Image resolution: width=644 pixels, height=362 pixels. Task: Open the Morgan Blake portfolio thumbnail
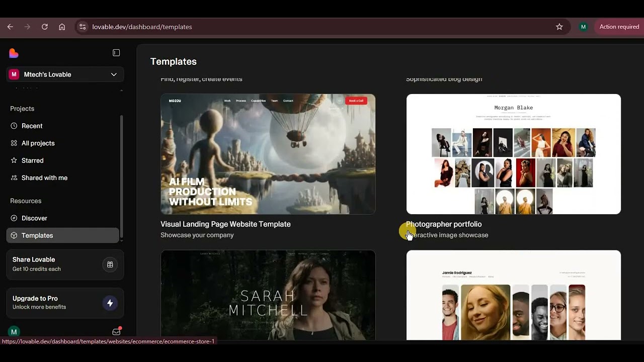514,154
